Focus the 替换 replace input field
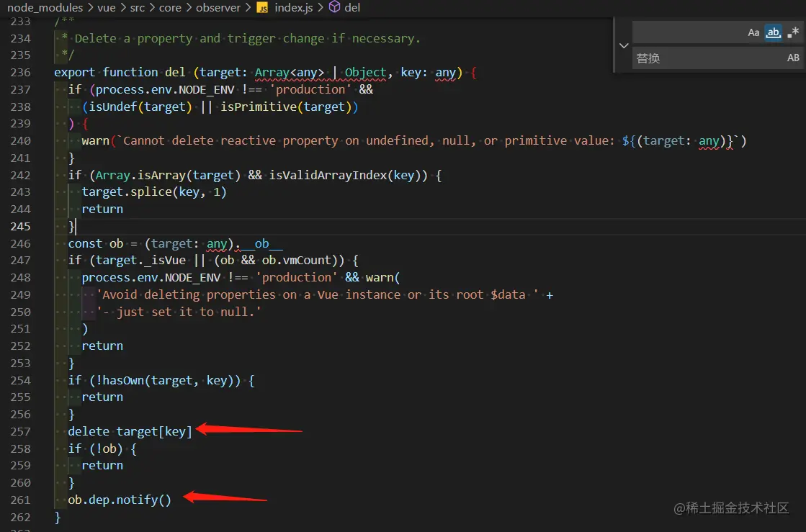Image resolution: width=806 pixels, height=532 pixels. [708, 58]
